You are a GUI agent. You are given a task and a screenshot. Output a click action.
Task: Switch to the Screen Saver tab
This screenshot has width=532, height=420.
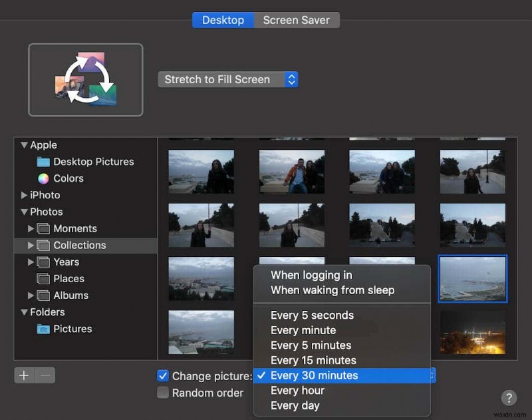(297, 20)
